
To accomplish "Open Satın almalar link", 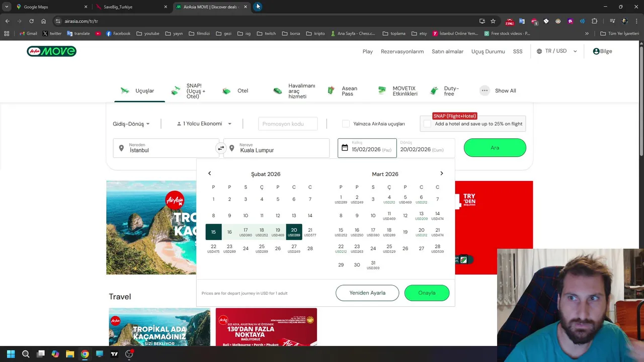I will [x=447, y=51].
